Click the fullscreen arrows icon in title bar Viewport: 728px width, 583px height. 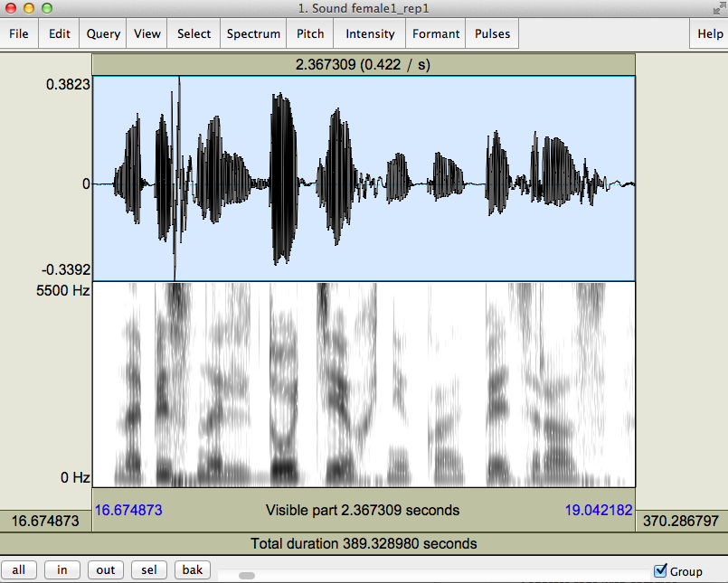tap(719, 8)
